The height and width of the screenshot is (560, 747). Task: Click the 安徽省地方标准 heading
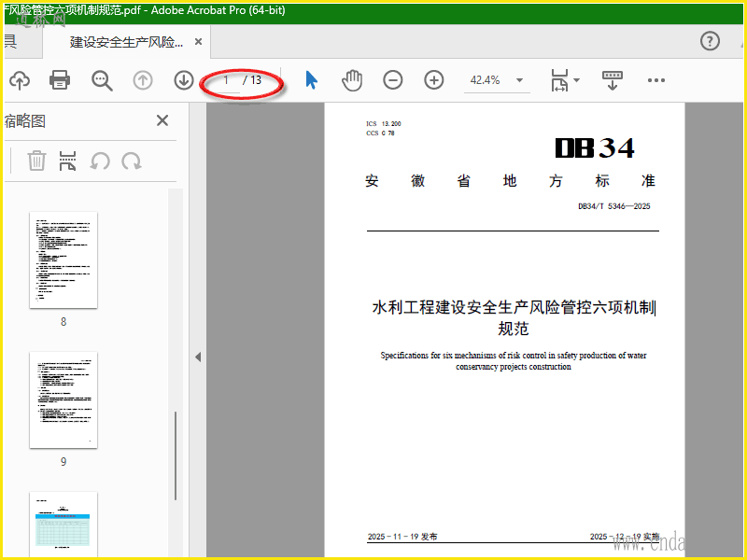pyautogui.click(x=510, y=181)
